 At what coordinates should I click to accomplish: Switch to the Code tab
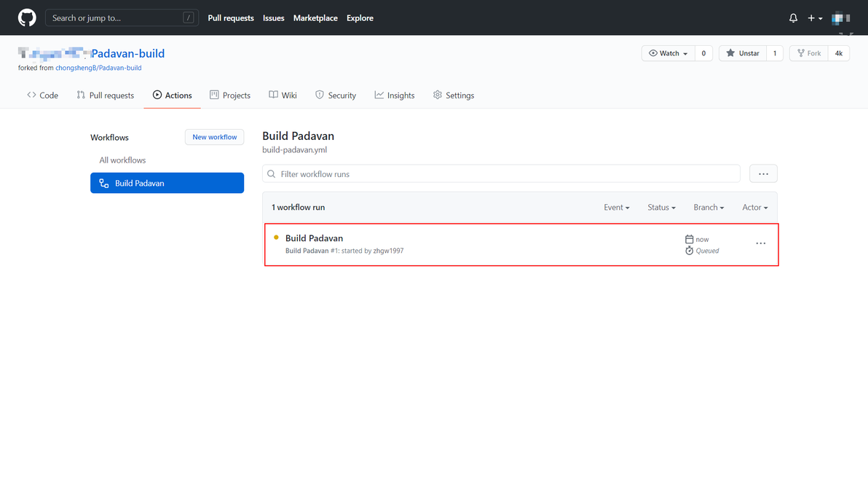pyautogui.click(x=42, y=95)
